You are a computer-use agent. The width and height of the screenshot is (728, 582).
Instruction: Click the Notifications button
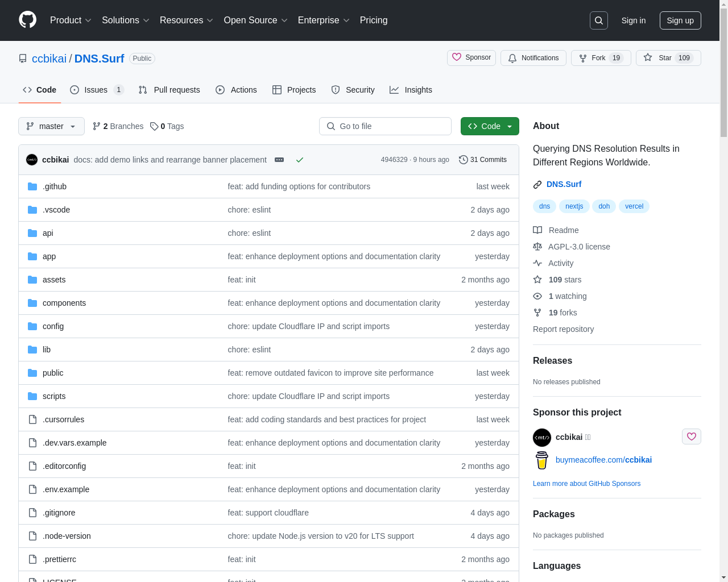pos(533,58)
